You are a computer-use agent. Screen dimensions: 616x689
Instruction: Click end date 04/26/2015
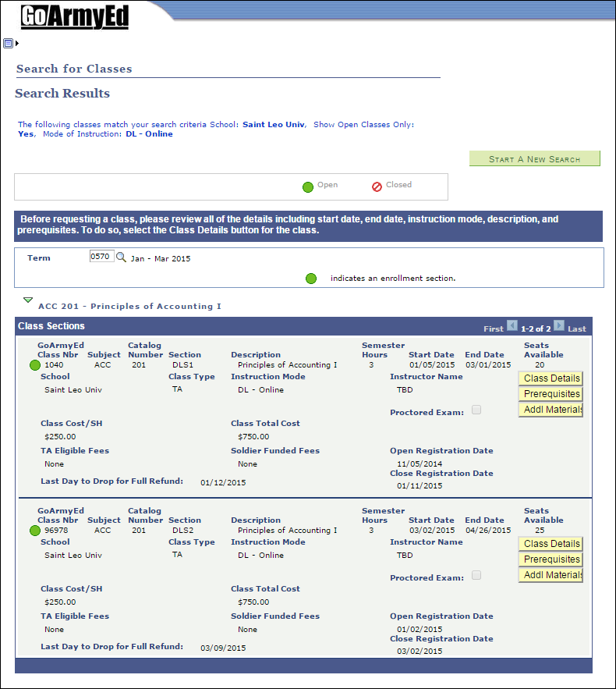488,531
